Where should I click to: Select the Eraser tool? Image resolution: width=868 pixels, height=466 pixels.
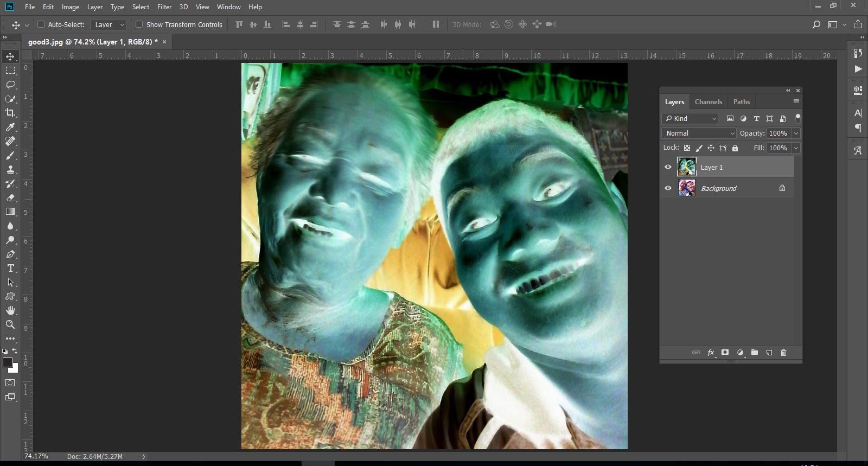(10, 197)
